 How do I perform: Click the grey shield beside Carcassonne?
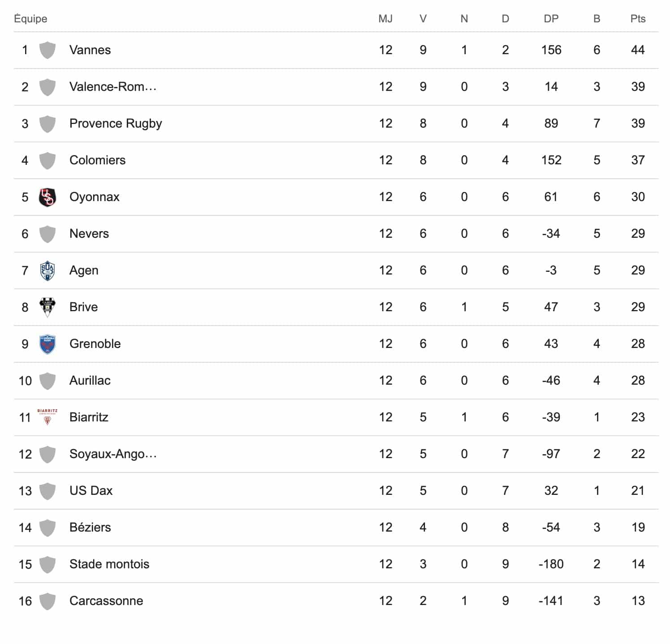click(x=47, y=601)
